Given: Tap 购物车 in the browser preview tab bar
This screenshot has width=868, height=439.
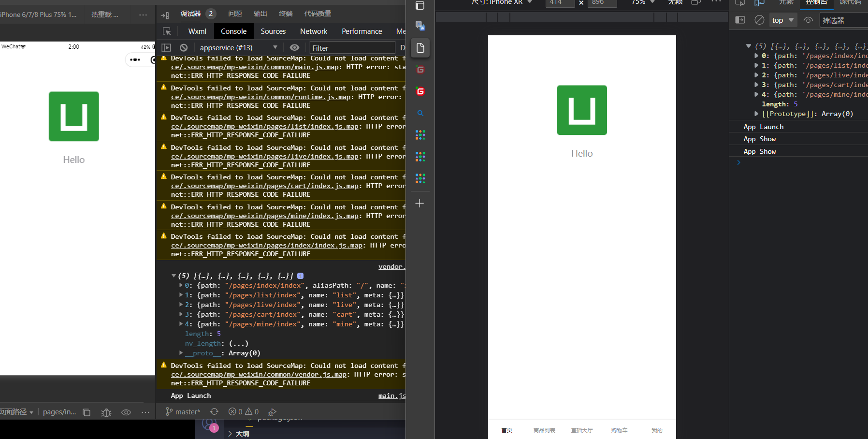Looking at the screenshot, I should pos(619,430).
